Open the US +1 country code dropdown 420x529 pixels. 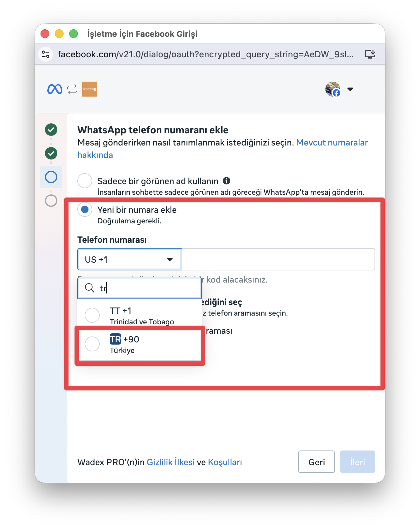(x=129, y=259)
